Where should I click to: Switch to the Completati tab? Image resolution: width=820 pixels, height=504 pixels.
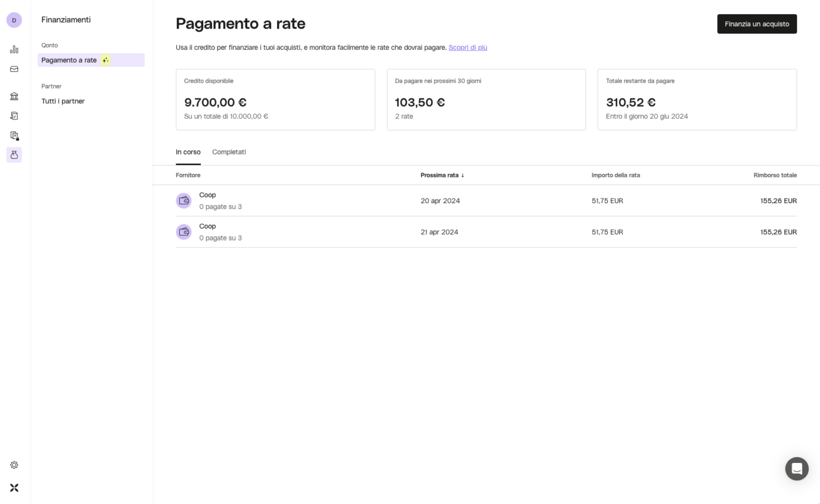229,152
